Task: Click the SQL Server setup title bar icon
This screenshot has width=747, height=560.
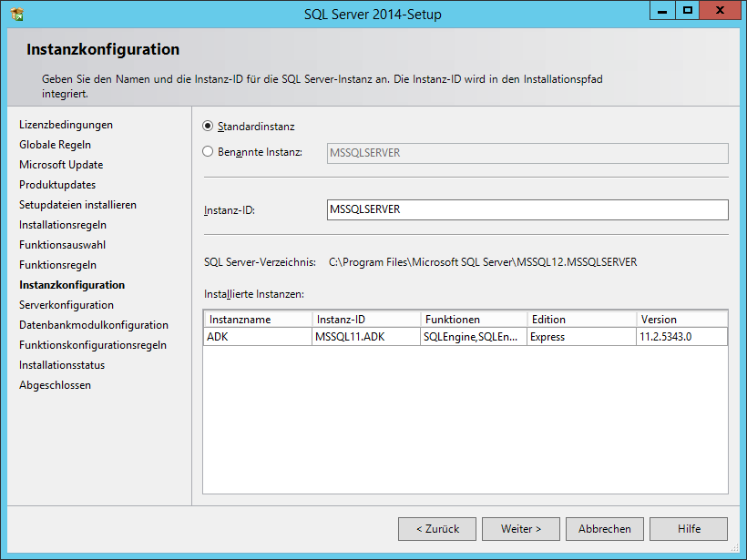Action: (16, 13)
